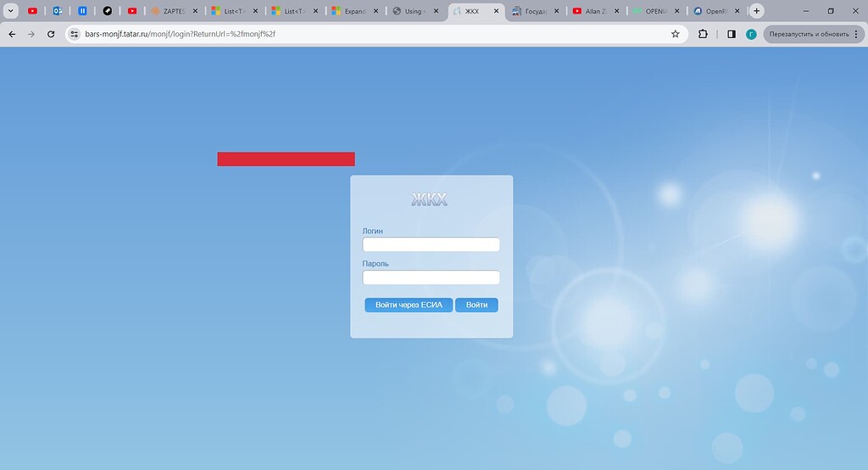Go back to previous page
868x470 pixels.
click(12, 34)
